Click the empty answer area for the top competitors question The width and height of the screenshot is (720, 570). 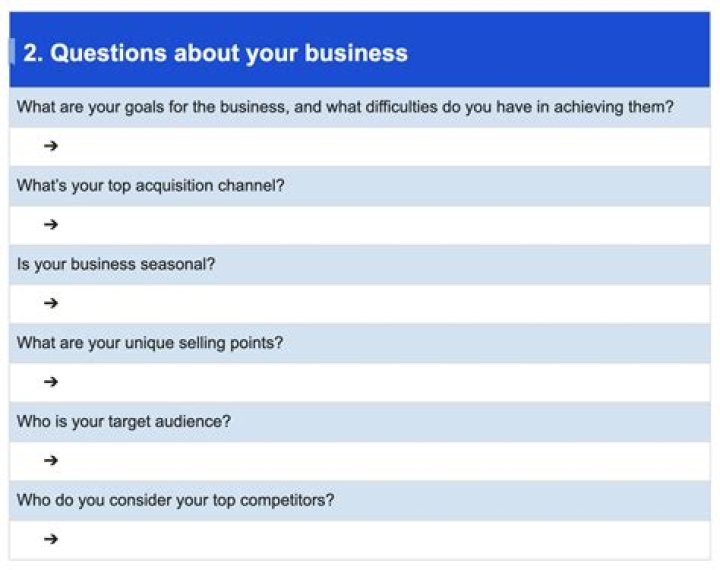point(380,539)
